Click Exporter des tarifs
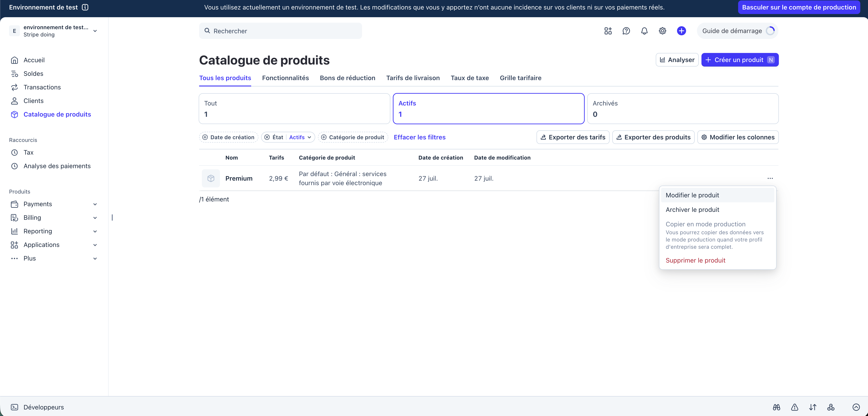This screenshot has width=868, height=416. (x=573, y=137)
